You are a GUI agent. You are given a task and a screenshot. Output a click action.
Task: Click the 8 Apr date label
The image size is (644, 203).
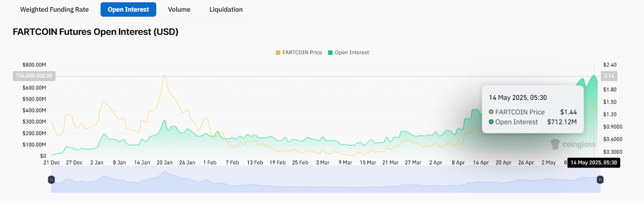click(x=458, y=162)
